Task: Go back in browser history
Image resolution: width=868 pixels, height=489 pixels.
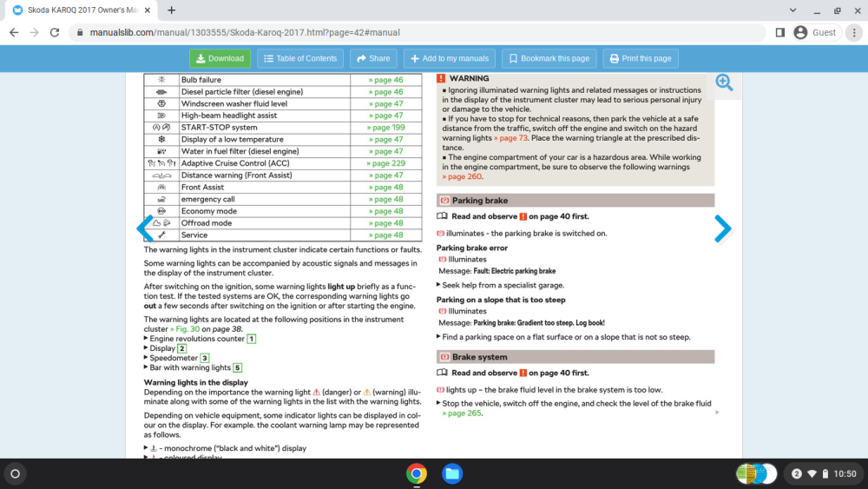Action: [x=14, y=33]
